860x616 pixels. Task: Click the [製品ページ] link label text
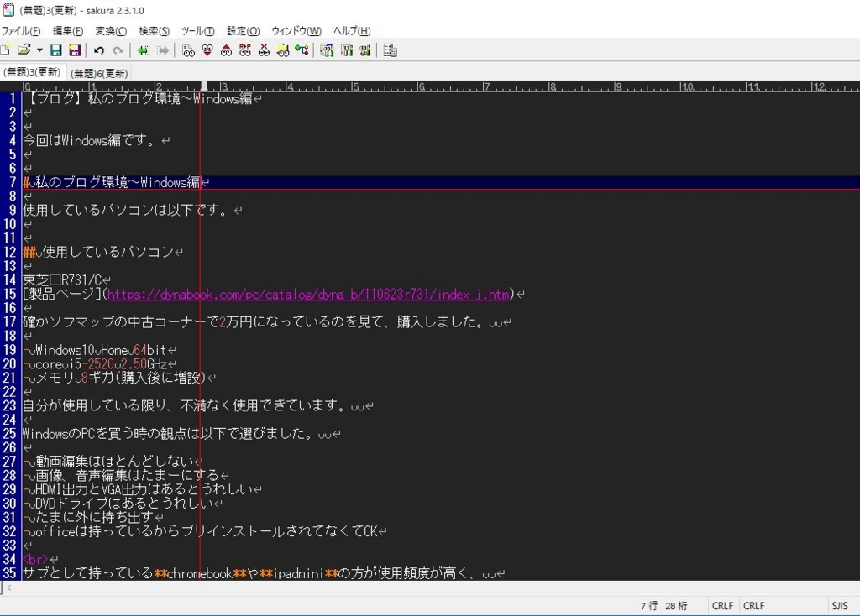point(62,295)
